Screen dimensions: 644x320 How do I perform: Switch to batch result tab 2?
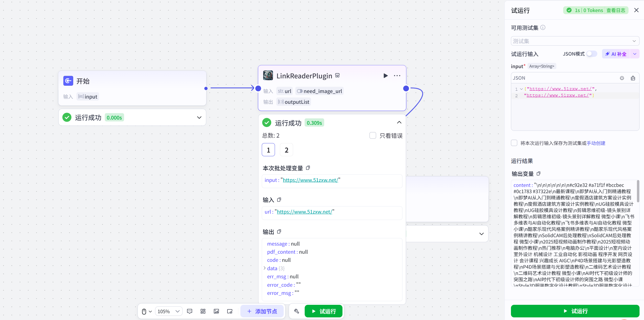[286, 150]
